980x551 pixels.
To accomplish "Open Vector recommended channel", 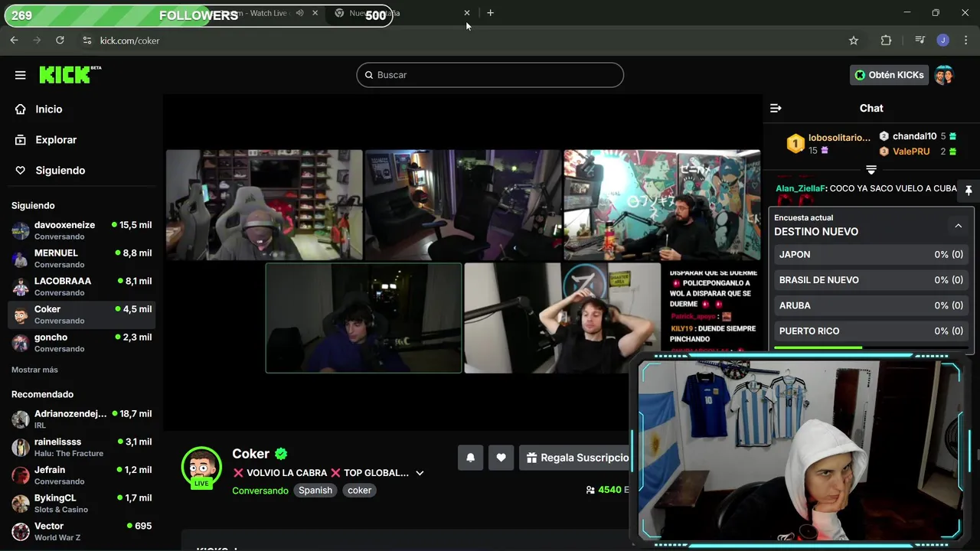I will click(x=81, y=531).
